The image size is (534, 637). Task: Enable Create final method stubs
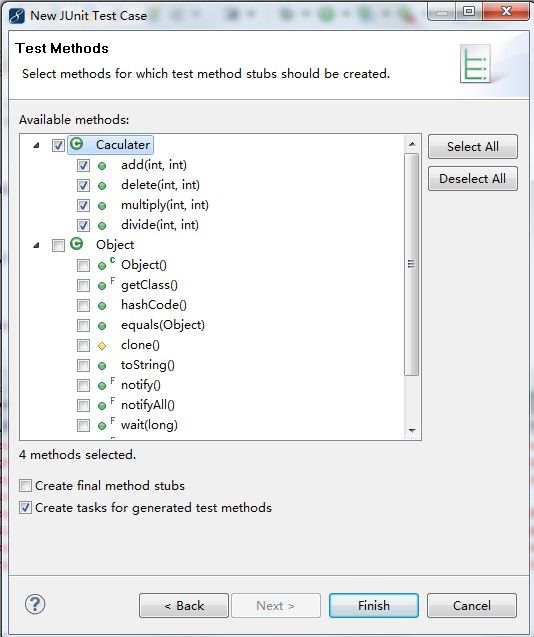tap(26, 485)
